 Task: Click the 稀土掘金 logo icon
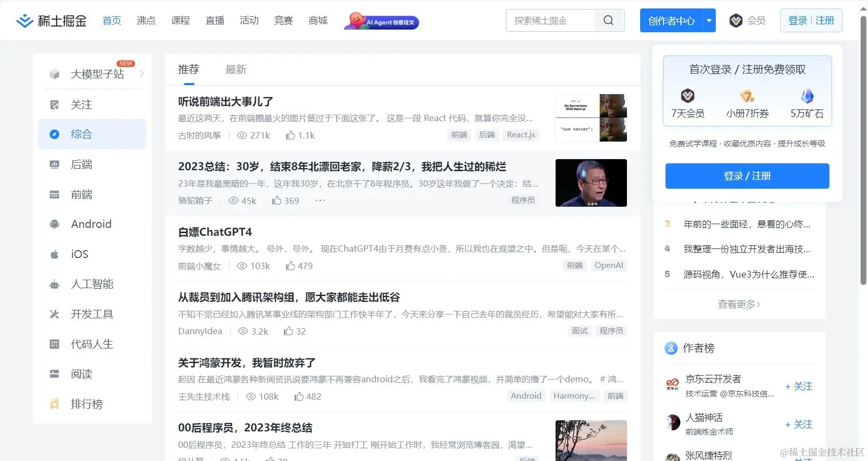(x=24, y=21)
